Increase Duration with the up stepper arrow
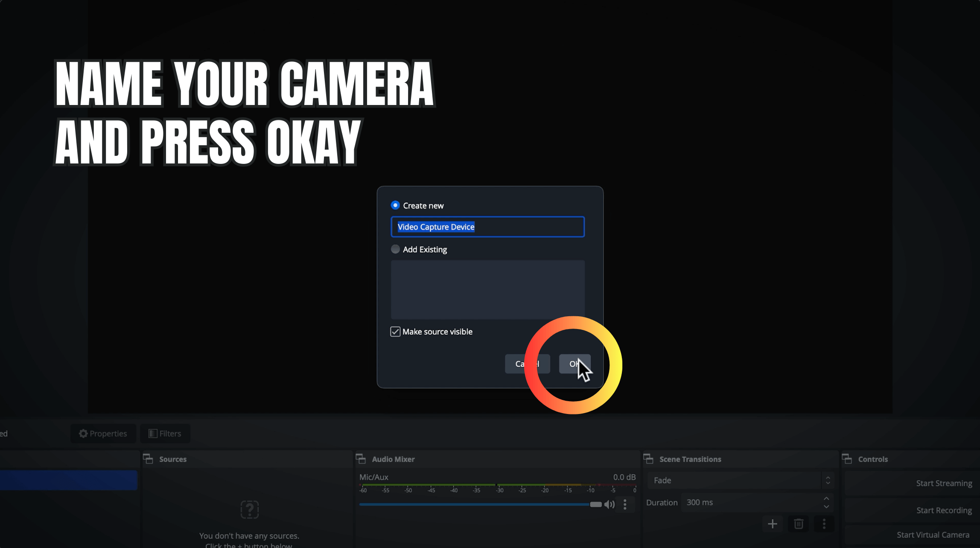The height and width of the screenshot is (548, 980). pyautogui.click(x=826, y=498)
